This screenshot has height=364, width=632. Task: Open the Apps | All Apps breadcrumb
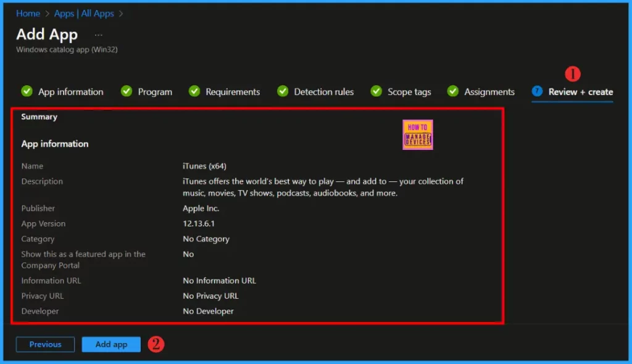84,14
